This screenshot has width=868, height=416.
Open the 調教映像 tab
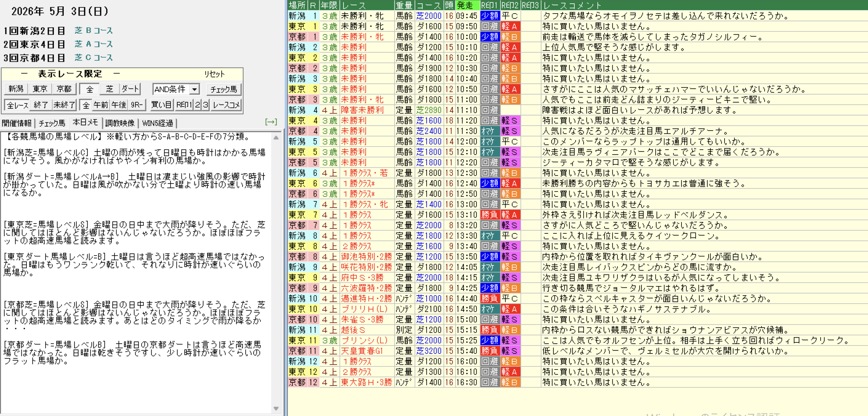[120, 123]
